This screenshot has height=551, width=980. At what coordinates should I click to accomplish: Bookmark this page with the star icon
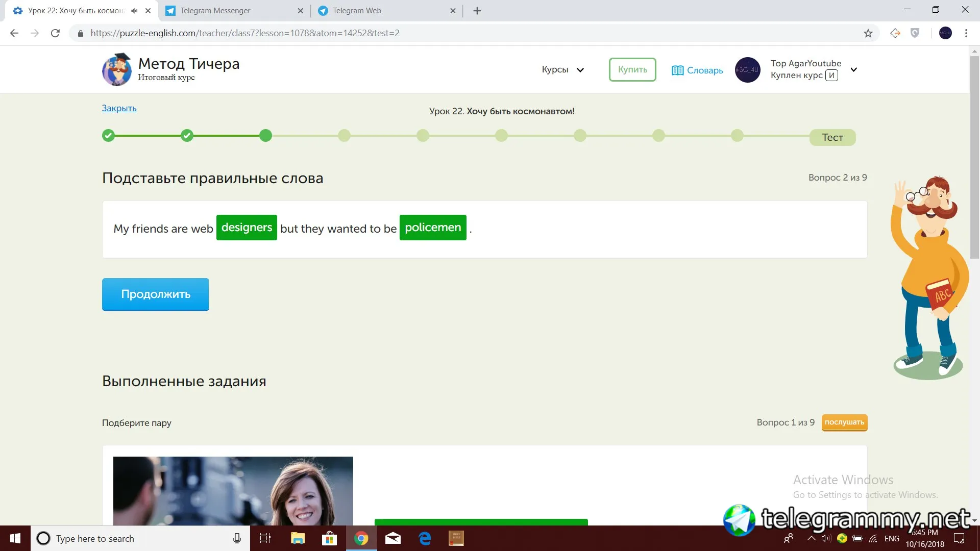[868, 33]
